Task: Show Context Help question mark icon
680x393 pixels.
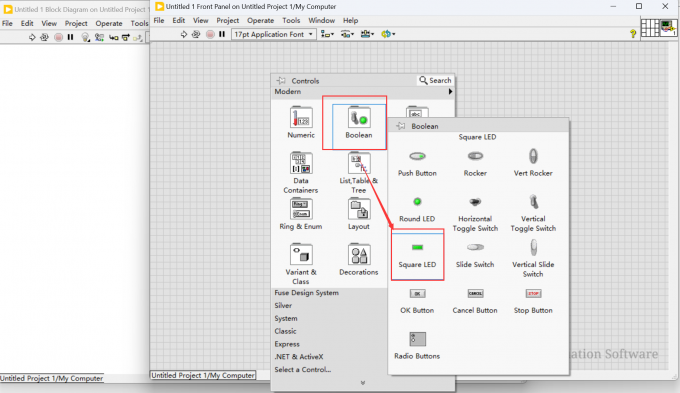Action: click(633, 33)
